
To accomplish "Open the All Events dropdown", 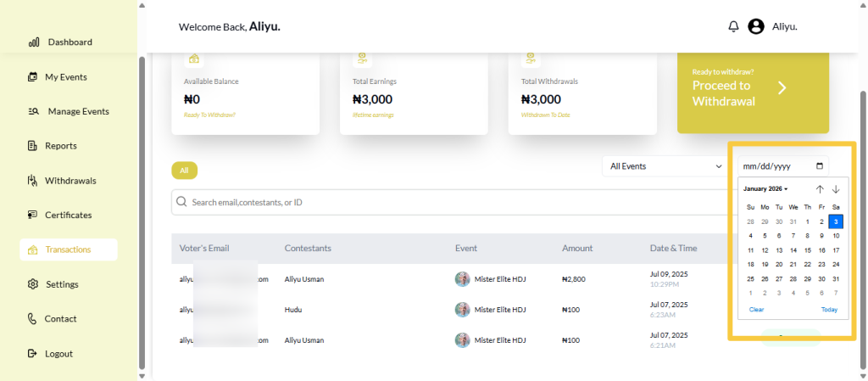I will 664,166.
